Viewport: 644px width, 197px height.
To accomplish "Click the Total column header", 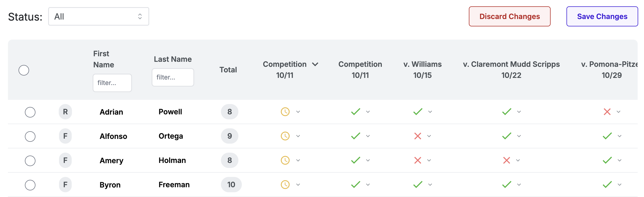I will (x=228, y=70).
